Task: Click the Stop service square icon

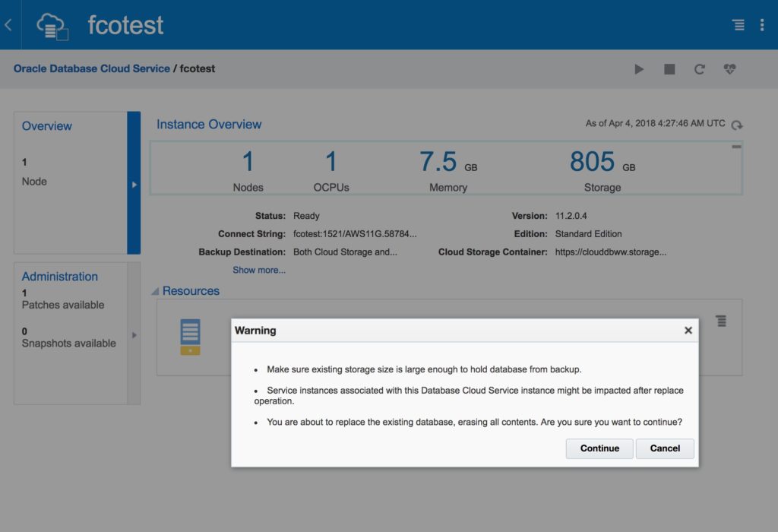Action: pyautogui.click(x=669, y=69)
